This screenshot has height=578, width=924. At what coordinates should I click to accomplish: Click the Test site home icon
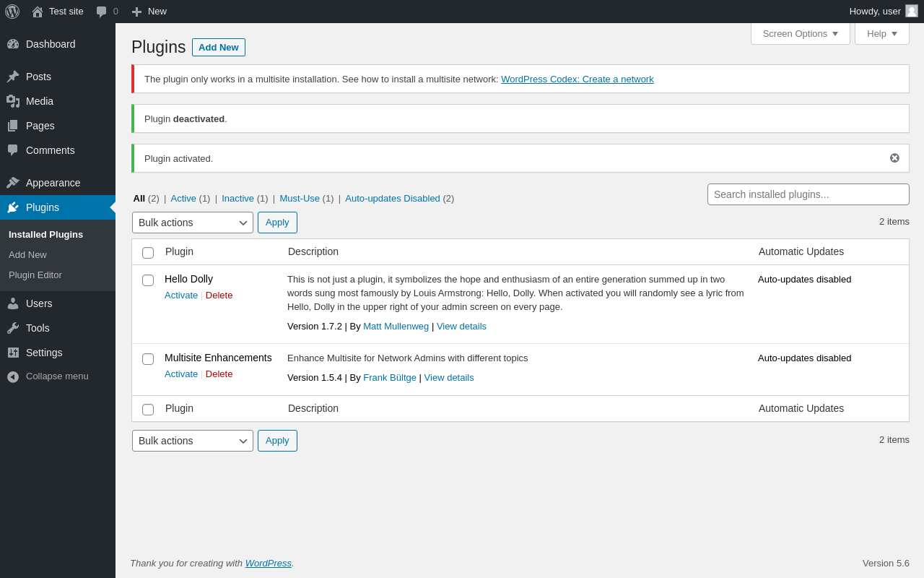[38, 12]
